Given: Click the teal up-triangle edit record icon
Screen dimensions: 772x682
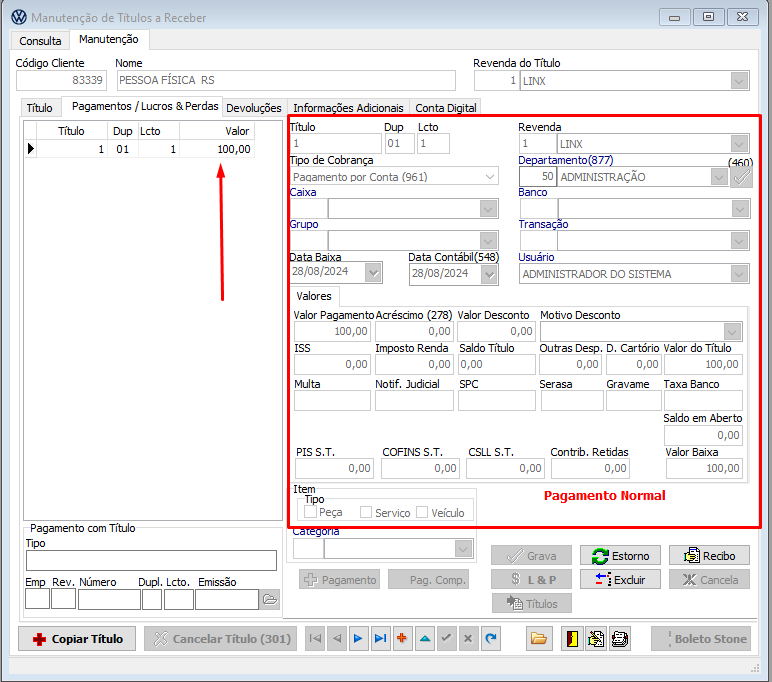Looking at the screenshot, I should [425, 639].
